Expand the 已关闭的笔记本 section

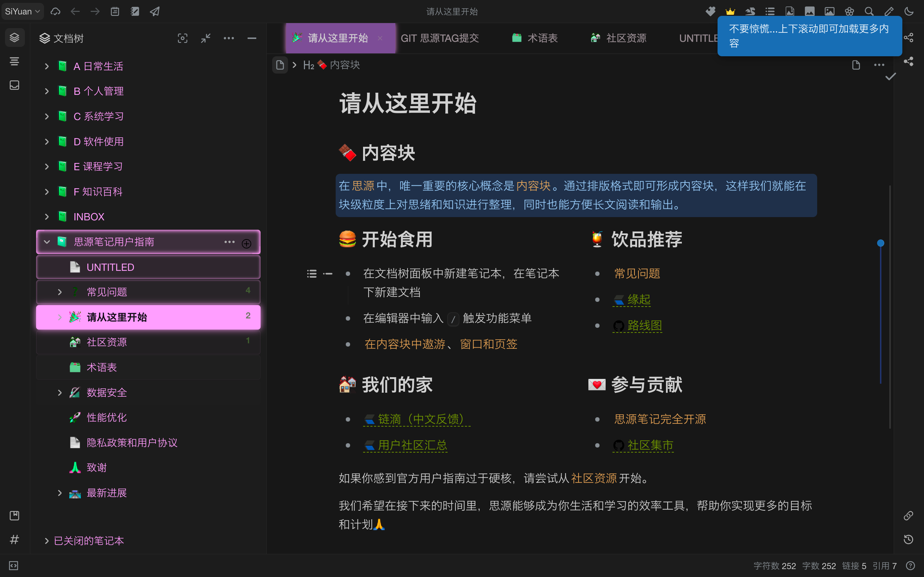pos(47,541)
